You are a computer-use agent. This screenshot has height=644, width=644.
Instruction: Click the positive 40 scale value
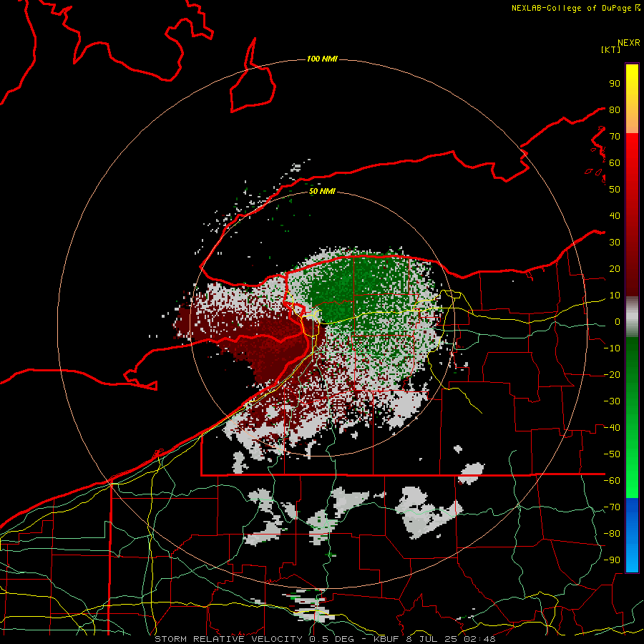(615, 216)
